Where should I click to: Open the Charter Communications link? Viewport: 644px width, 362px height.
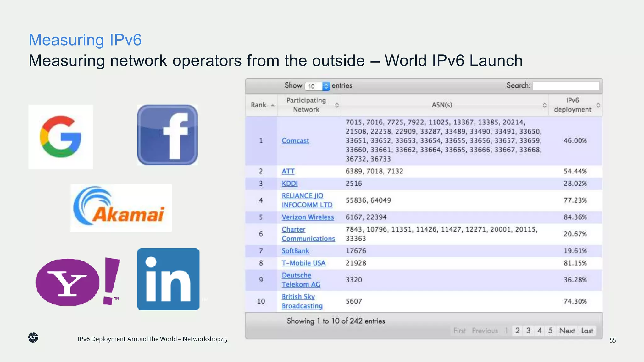click(308, 234)
